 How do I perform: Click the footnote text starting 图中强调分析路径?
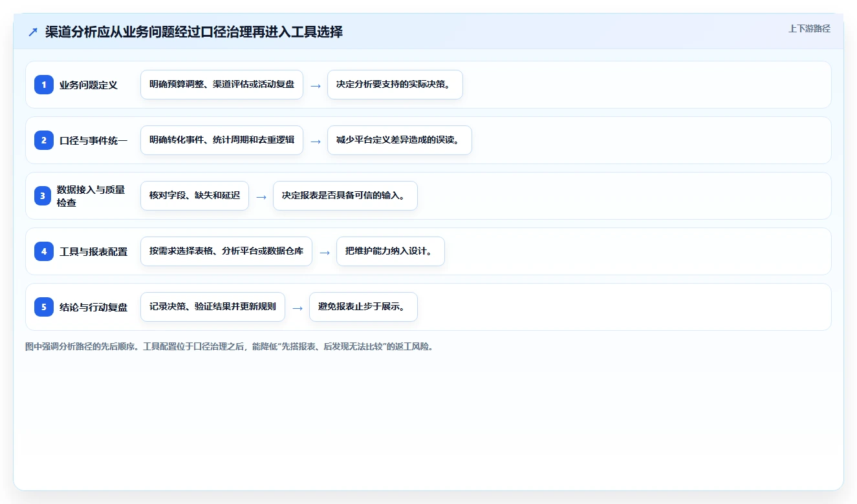coord(229,346)
